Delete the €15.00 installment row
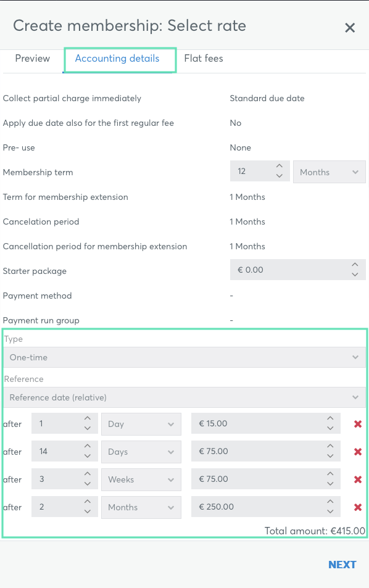 coord(358,424)
